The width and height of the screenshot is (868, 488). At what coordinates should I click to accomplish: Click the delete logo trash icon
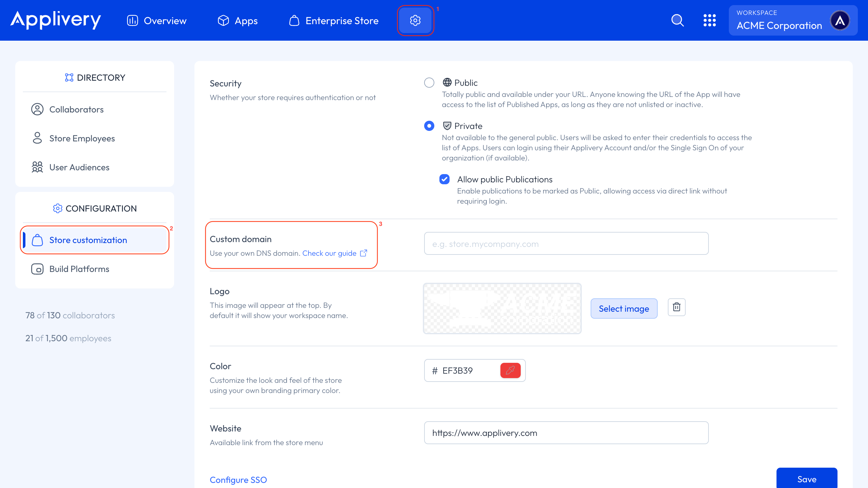[x=676, y=307]
